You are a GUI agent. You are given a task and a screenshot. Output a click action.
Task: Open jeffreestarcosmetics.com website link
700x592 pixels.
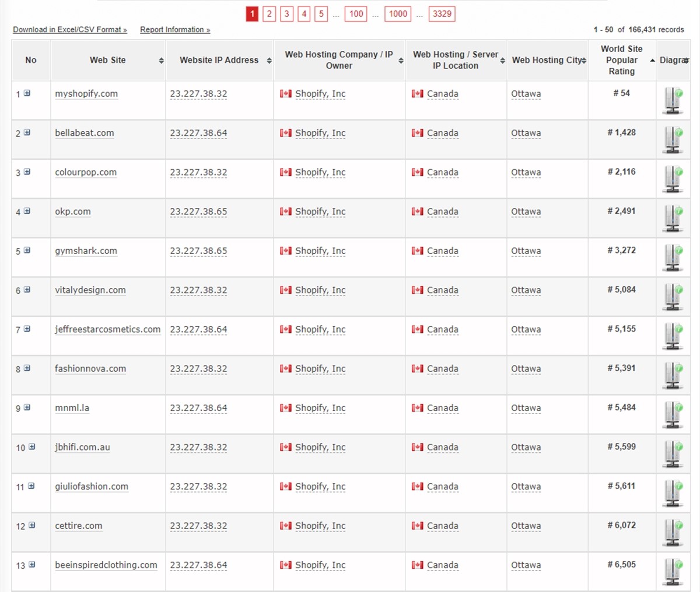click(x=107, y=329)
